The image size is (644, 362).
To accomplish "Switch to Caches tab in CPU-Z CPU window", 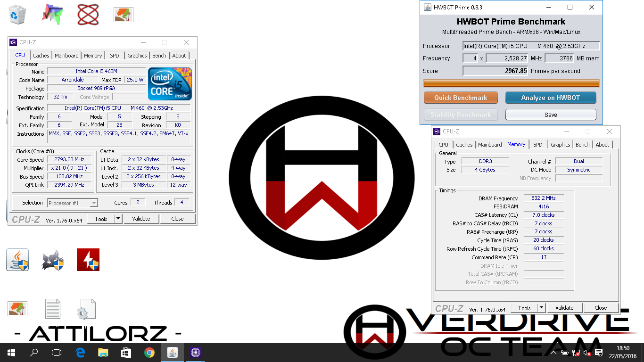I will click(x=41, y=56).
